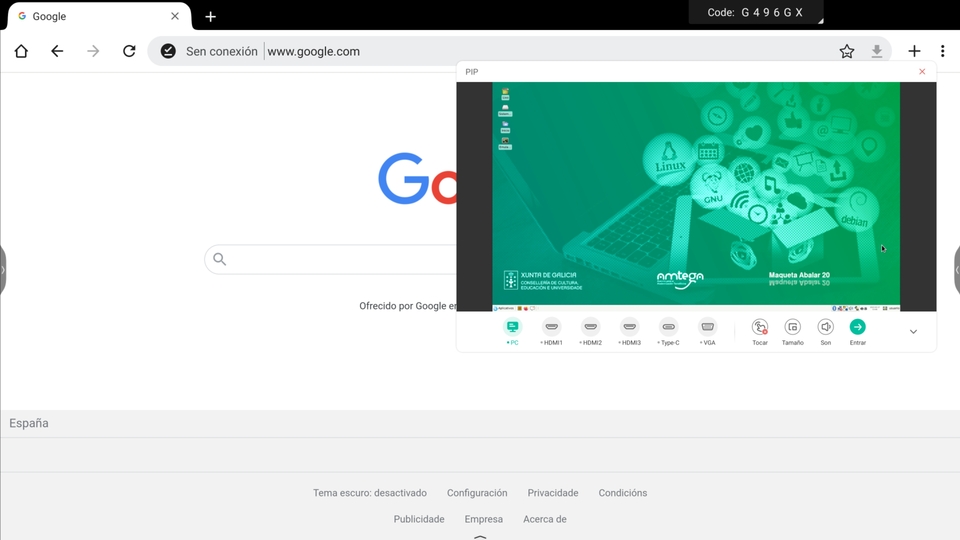Select the Google browser tab

(x=95, y=17)
